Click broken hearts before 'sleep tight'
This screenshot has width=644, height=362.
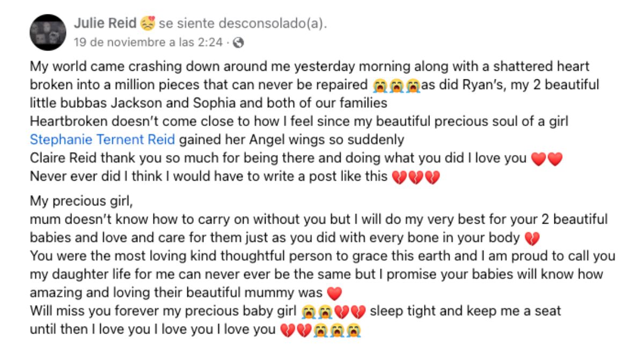pyautogui.click(x=350, y=312)
